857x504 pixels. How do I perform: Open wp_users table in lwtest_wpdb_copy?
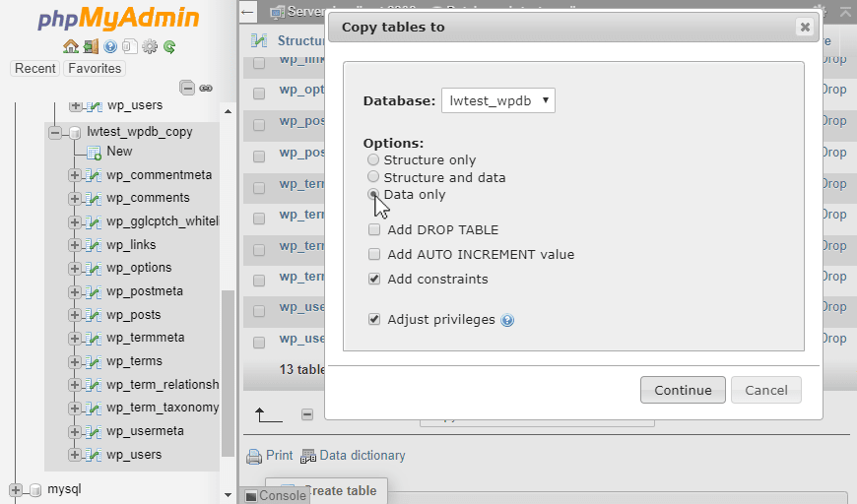(x=134, y=455)
